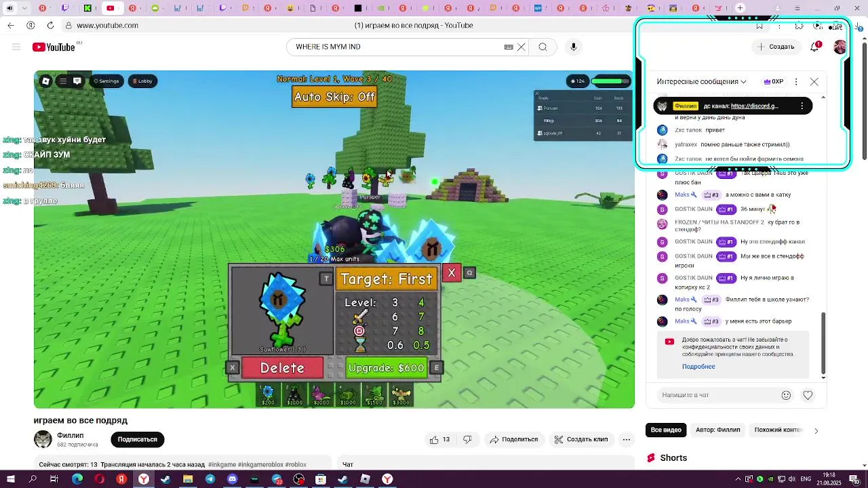Go back in browser history
This screenshot has width=868, height=488.
(x=11, y=25)
